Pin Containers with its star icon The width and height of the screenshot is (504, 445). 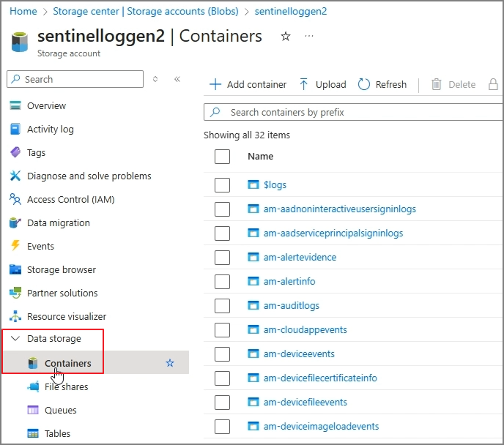point(170,363)
